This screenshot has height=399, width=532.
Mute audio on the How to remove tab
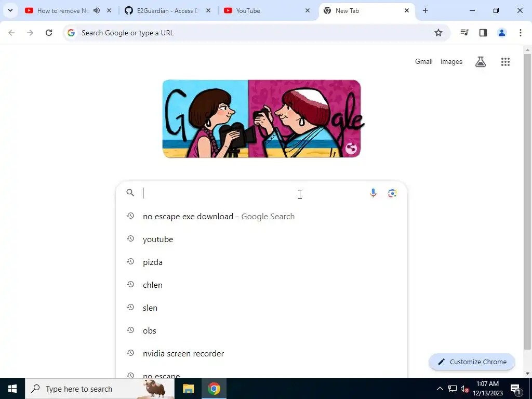97,10
